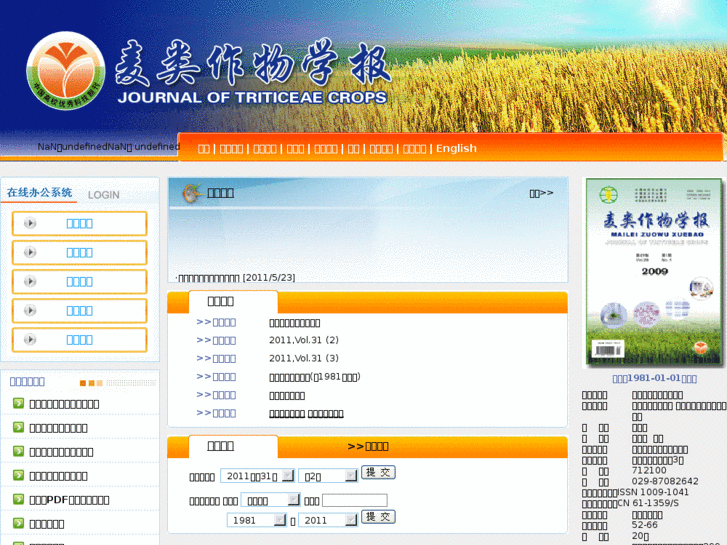The height and width of the screenshot is (545, 727).
Task: Open the English version link in navigation bar
Action: point(456,148)
